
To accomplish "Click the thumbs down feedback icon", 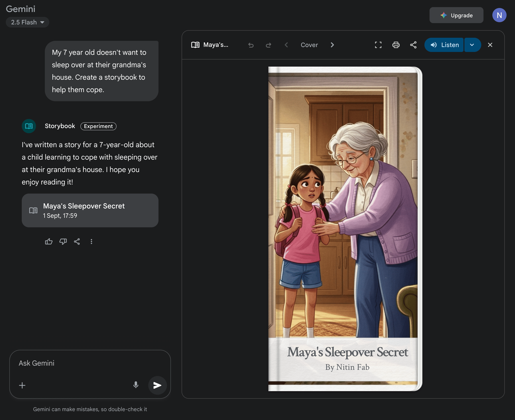I will (x=63, y=242).
